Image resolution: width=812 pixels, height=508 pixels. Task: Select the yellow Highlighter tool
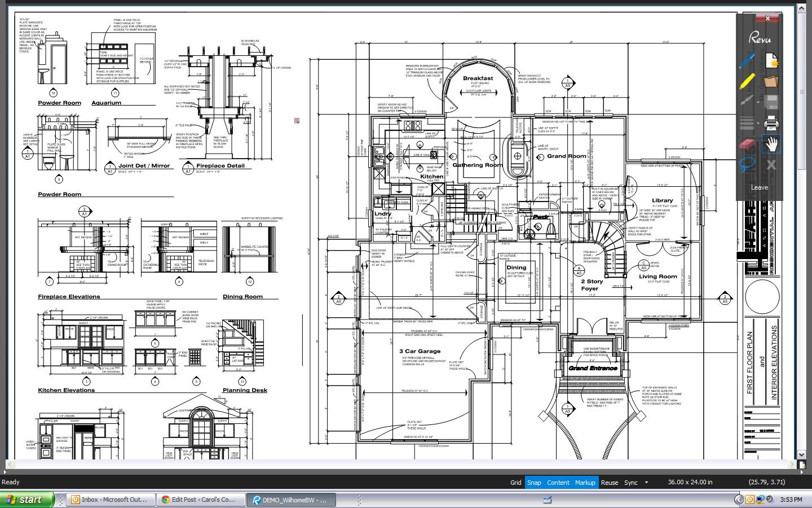point(748,82)
